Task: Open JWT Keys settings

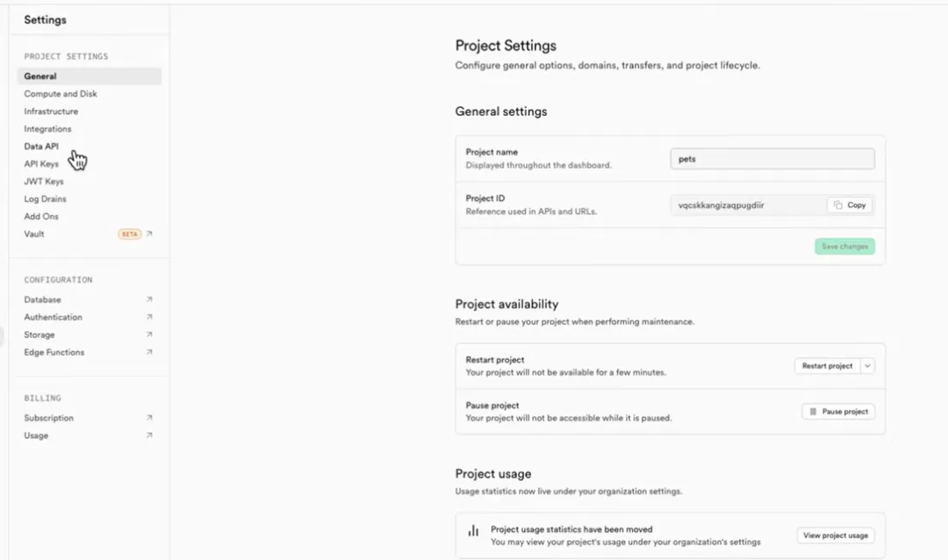Action: (x=44, y=182)
